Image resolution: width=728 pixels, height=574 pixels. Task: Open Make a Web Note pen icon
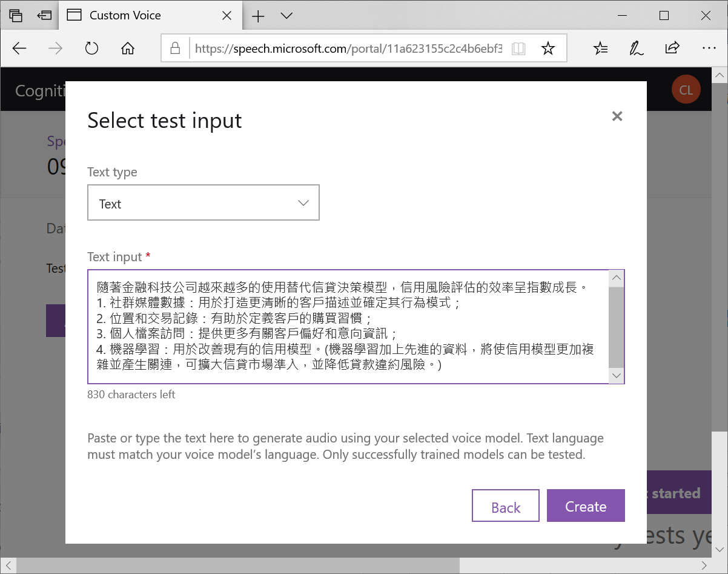click(x=636, y=48)
